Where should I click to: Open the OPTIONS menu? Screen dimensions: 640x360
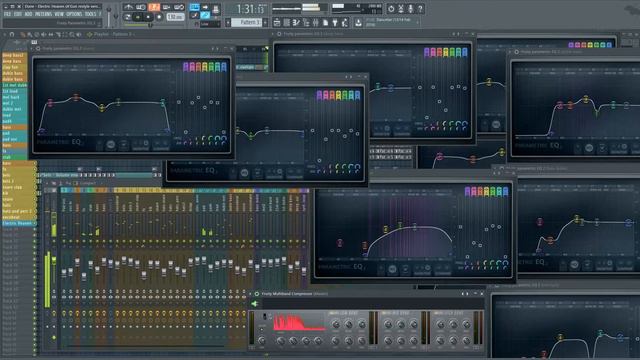[74, 14]
